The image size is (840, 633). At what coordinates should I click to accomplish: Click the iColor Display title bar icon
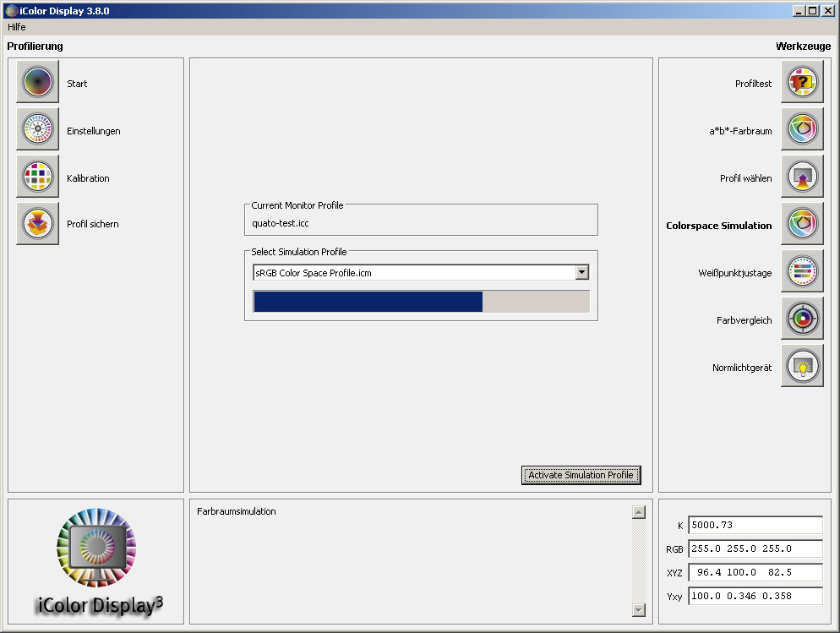(x=11, y=11)
